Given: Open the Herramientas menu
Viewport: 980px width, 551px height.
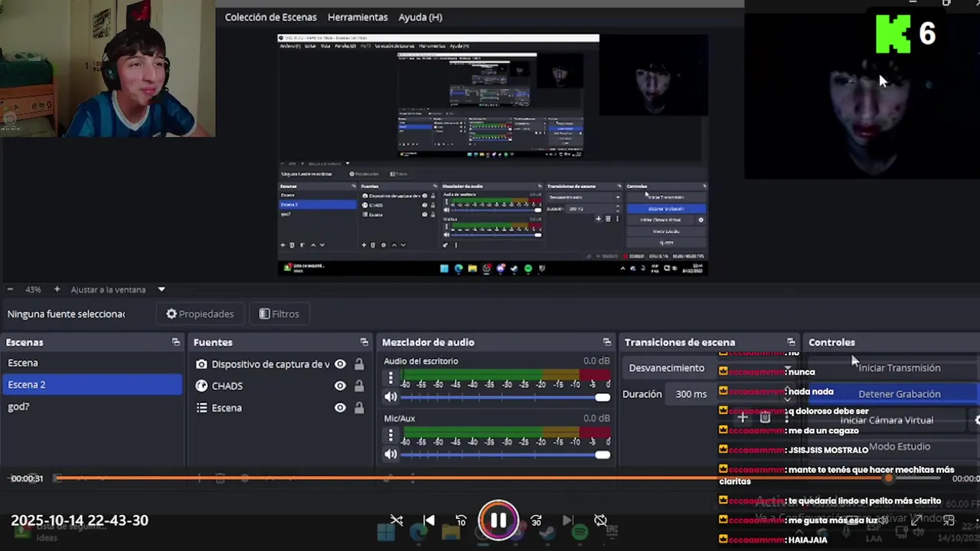Looking at the screenshot, I should (358, 17).
